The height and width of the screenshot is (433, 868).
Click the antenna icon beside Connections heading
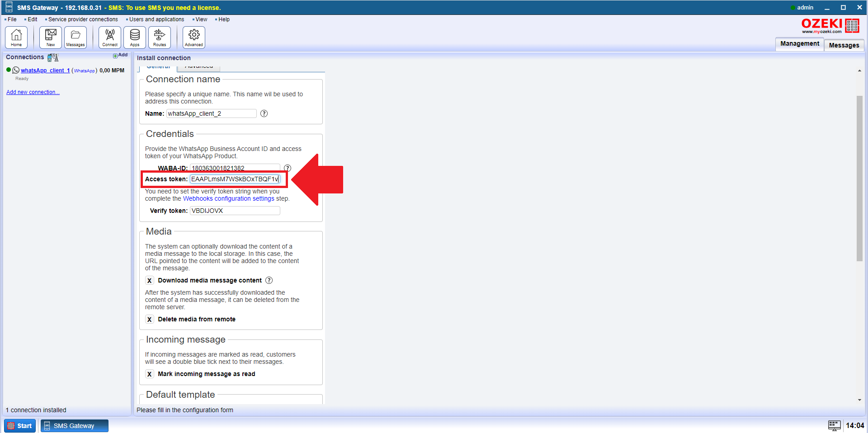click(53, 57)
